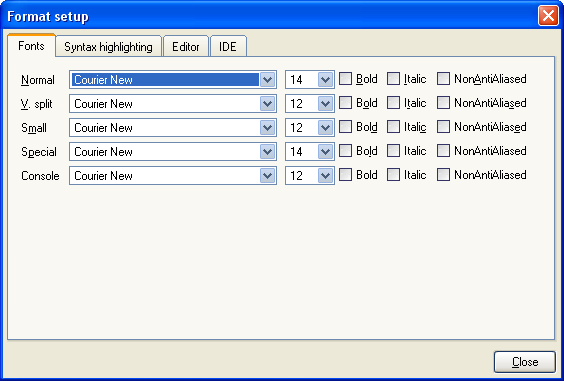Expand the V. split font name dropdown
Screen dimensions: 564x381
[x=267, y=104]
